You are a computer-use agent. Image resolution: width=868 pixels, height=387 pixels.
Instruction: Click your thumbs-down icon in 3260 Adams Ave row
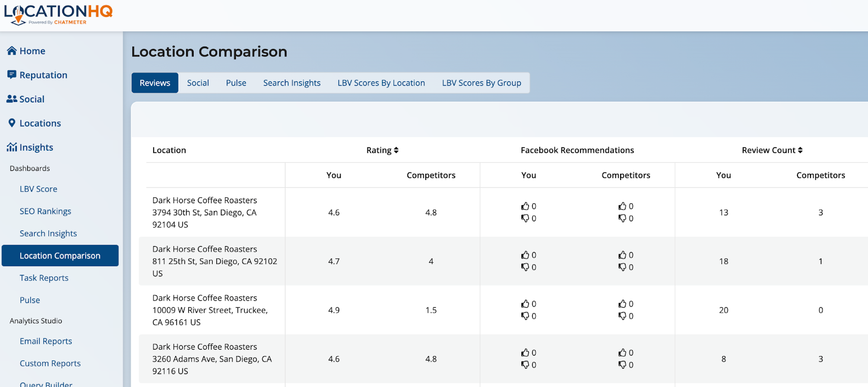coord(525,365)
